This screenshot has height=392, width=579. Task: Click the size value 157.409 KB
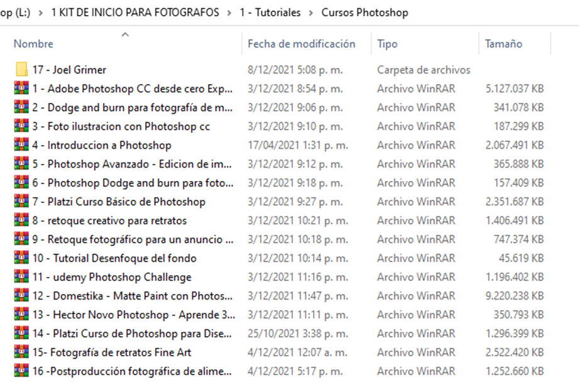[x=519, y=183]
